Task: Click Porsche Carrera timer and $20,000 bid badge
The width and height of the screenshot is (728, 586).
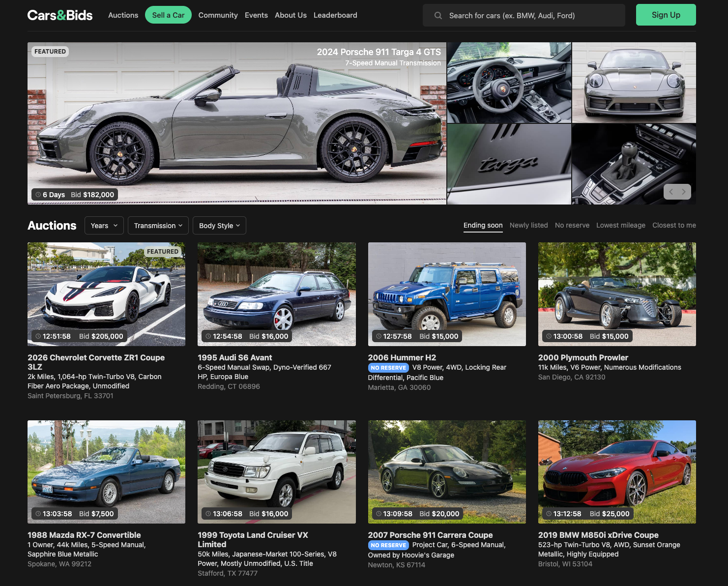Action: [418, 514]
